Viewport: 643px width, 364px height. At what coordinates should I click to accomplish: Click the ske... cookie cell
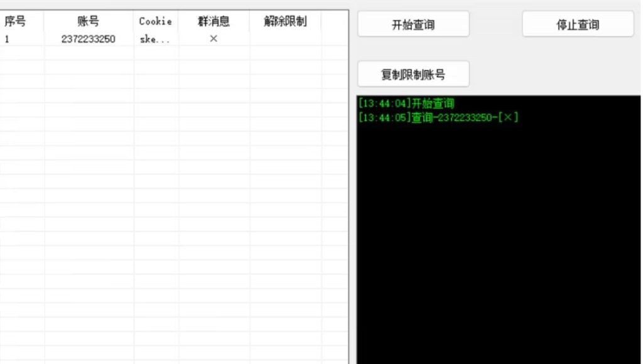[x=155, y=40]
